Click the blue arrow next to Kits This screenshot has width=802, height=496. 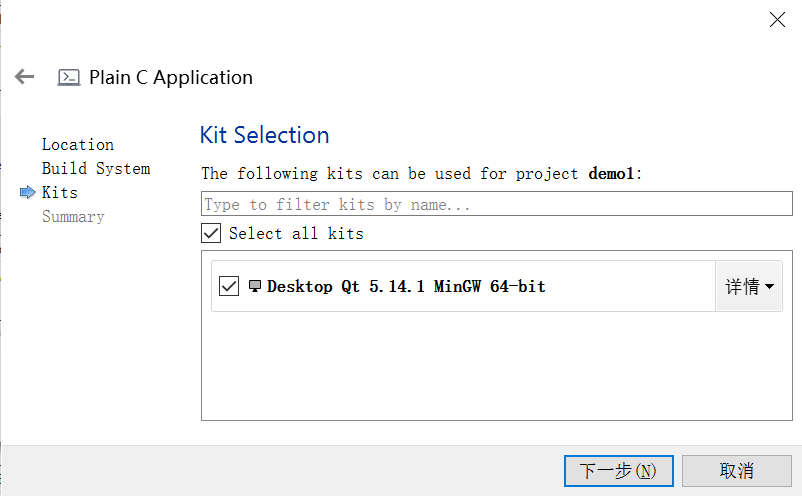[x=28, y=192]
